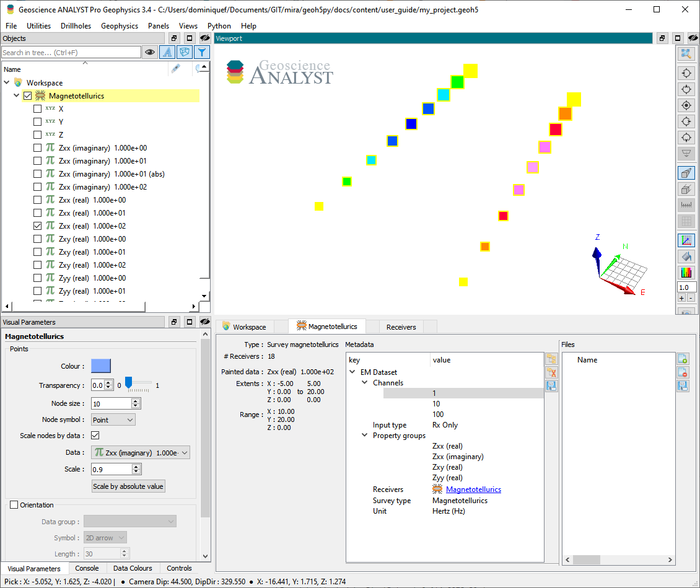
Task: Open the Geophysics menu
Action: coord(119,26)
